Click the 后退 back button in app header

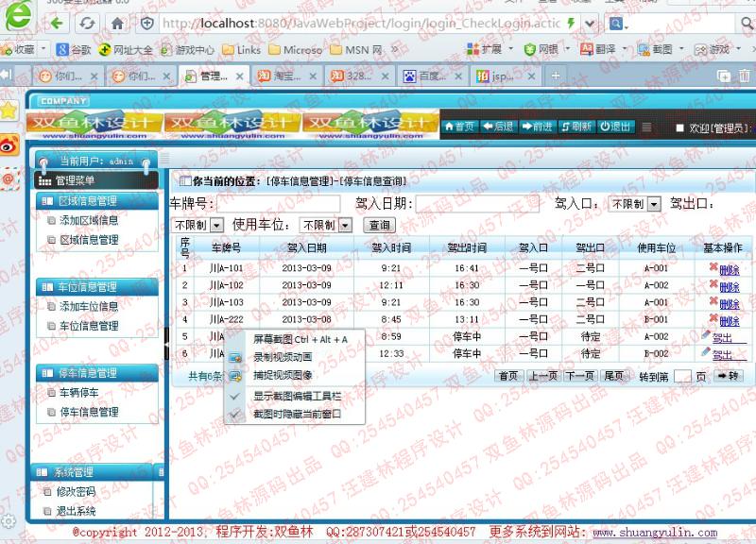498,127
